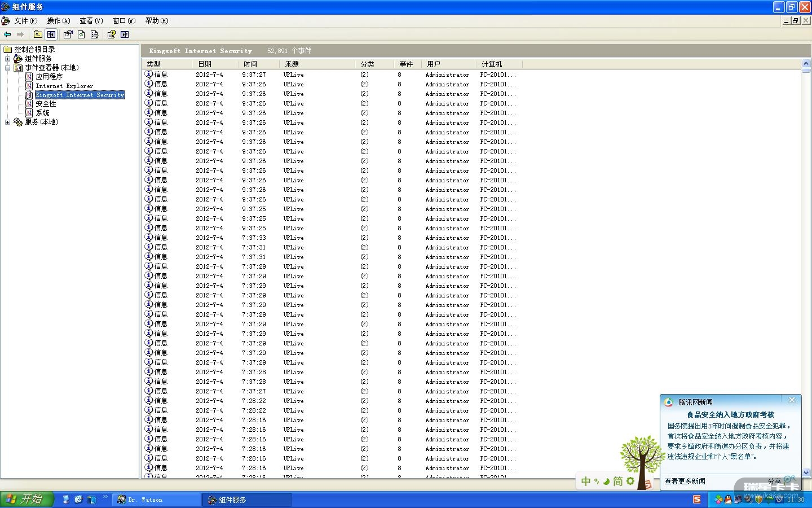Open the 食品安全纳入地方政府考核 news headline
This screenshot has height=508, width=812.
730,414
